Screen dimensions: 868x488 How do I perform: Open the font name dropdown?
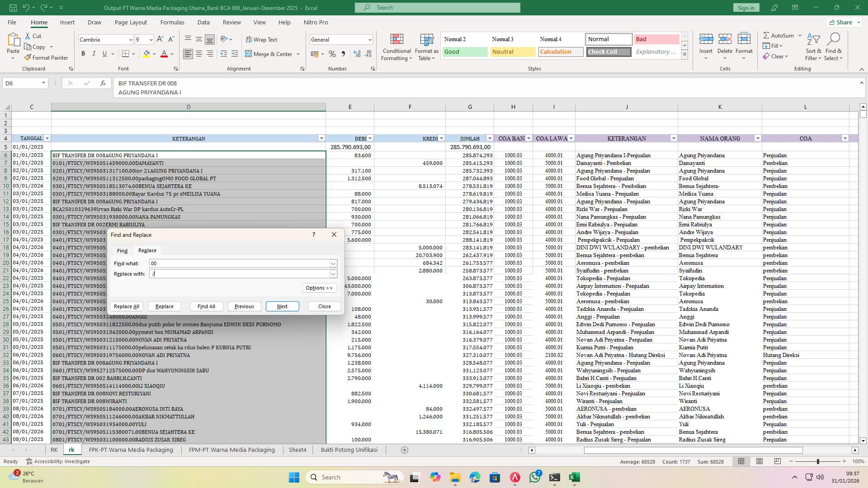pyautogui.click(x=130, y=40)
